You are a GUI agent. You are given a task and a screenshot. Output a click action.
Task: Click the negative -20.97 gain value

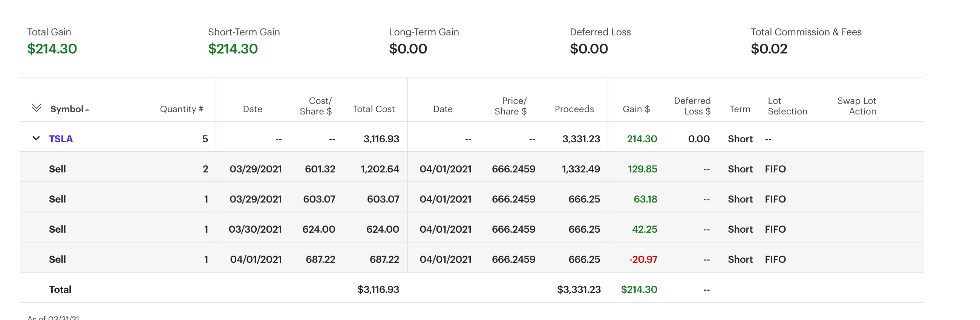tap(643, 259)
